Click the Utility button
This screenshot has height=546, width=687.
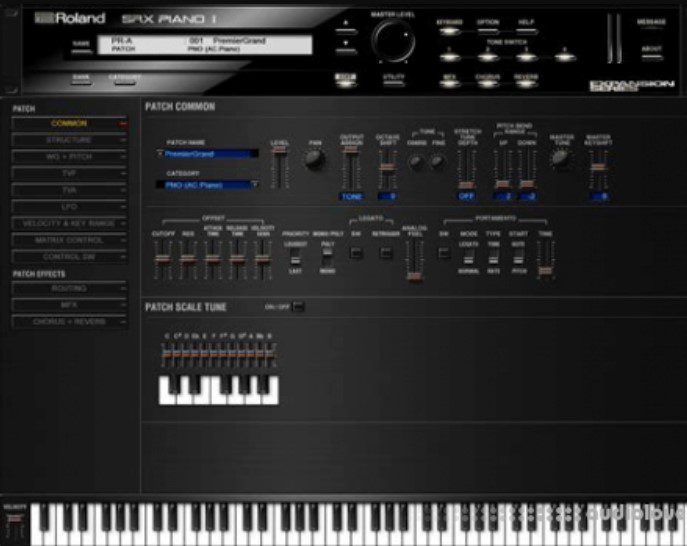pyautogui.click(x=393, y=83)
